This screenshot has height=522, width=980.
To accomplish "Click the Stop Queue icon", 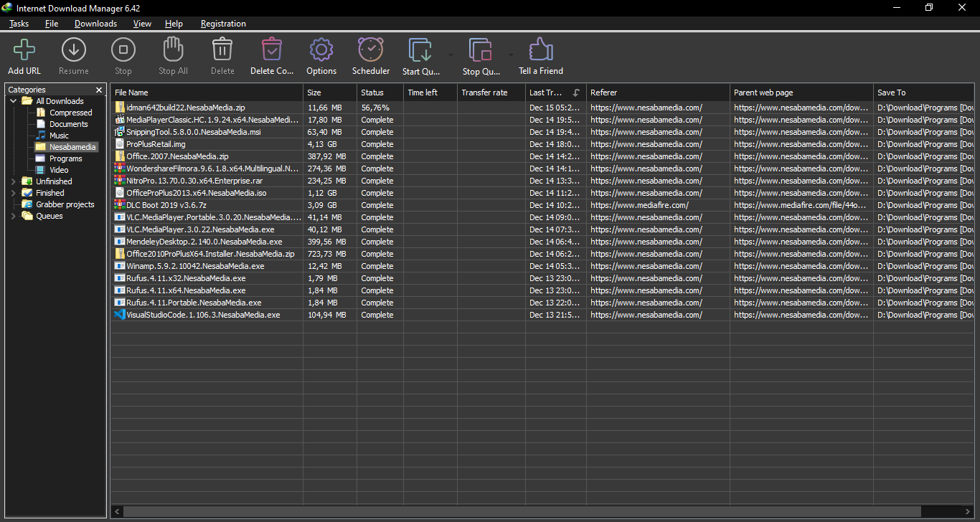I will 481,49.
